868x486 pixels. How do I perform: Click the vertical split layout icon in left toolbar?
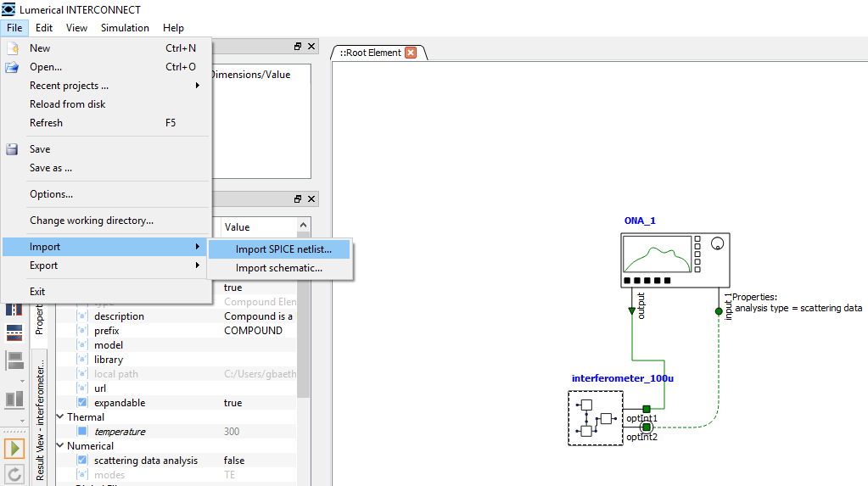click(14, 333)
